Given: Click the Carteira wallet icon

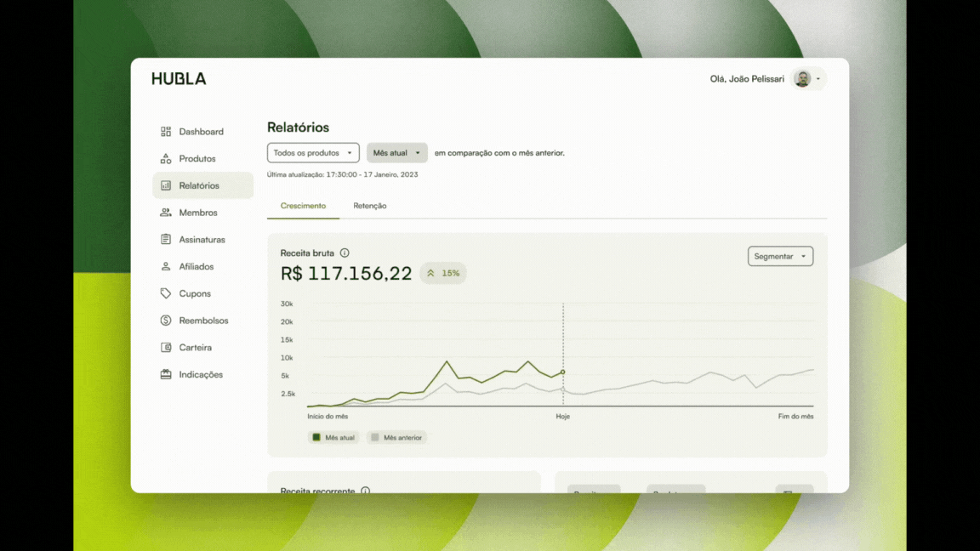Looking at the screenshot, I should (x=166, y=347).
